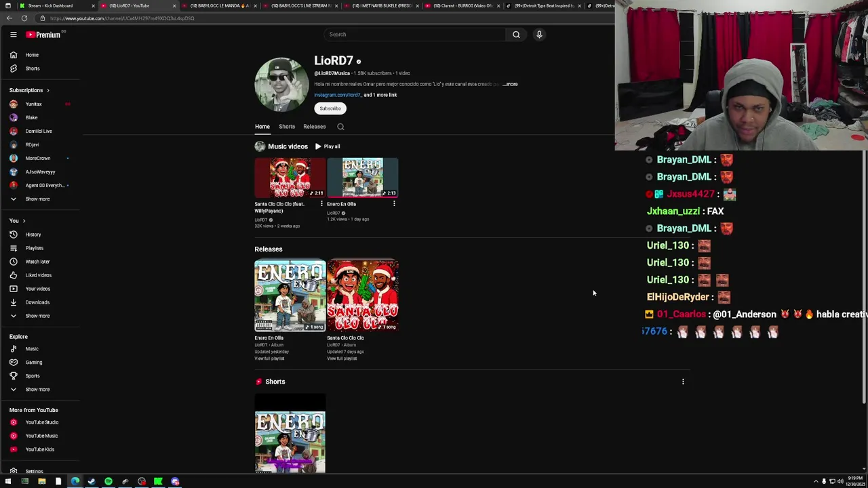Search within the LioRD7 channel

click(340, 127)
